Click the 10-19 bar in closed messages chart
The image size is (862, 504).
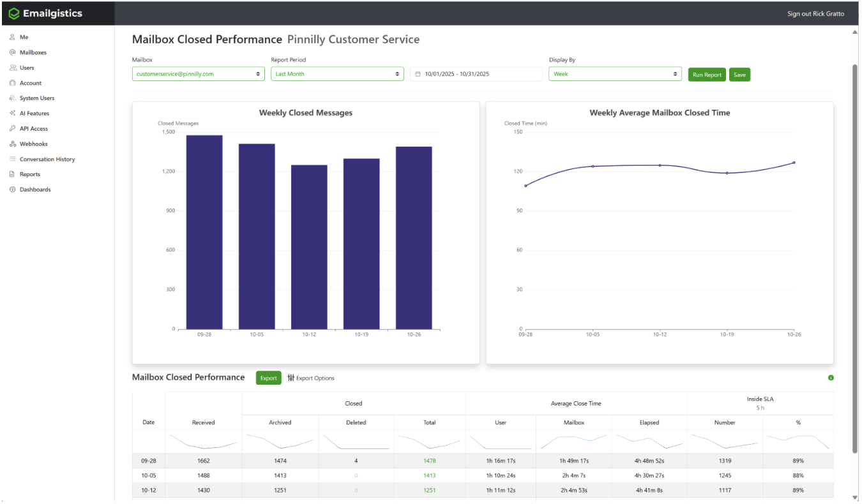coord(361,244)
